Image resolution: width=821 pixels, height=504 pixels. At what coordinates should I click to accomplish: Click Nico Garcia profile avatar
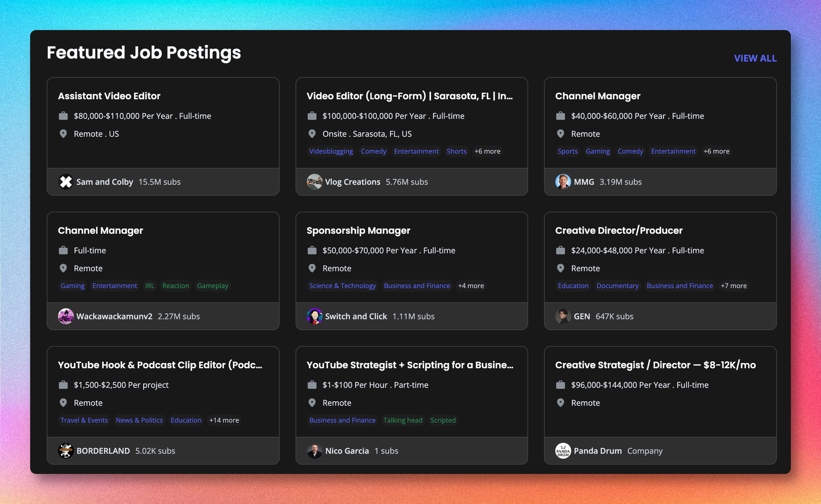[314, 451]
